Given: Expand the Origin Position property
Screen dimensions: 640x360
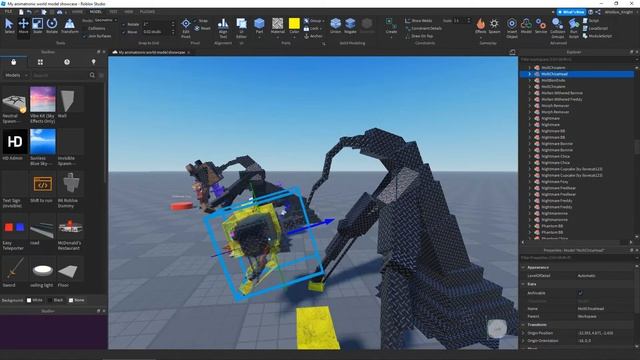Looking at the screenshot, I should point(524,333).
